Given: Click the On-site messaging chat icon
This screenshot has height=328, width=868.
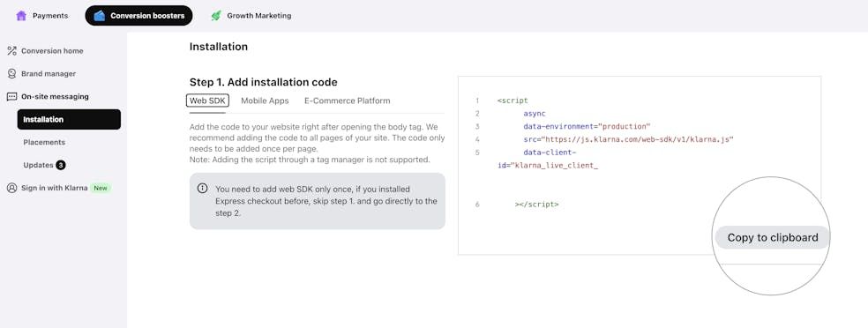Looking at the screenshot, I should [x=11, y=96].
